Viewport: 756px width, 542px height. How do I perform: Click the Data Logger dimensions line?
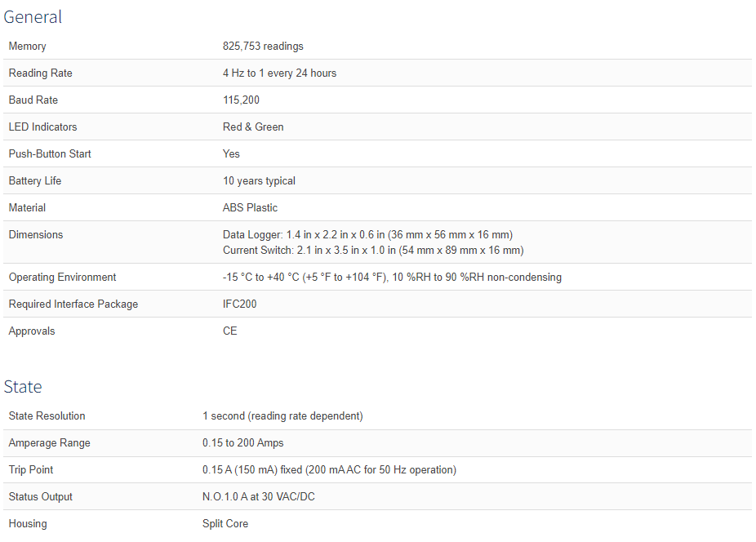coord(367,235)
